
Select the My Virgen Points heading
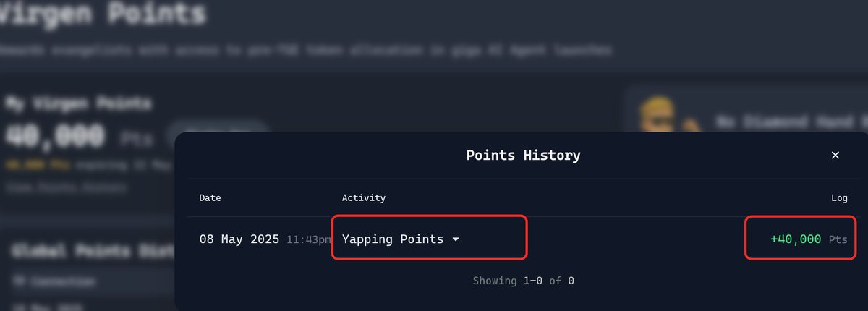tap(78, 104)
